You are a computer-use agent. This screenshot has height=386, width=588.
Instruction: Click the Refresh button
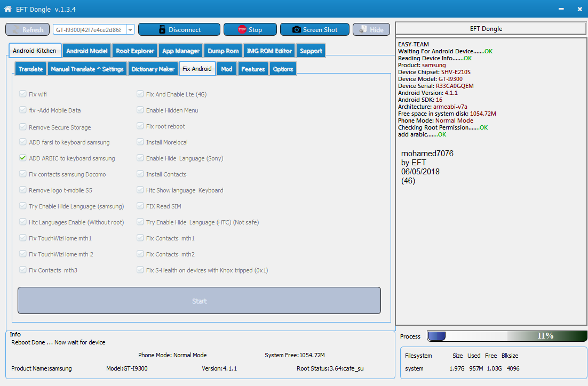[x=27, y=30]
